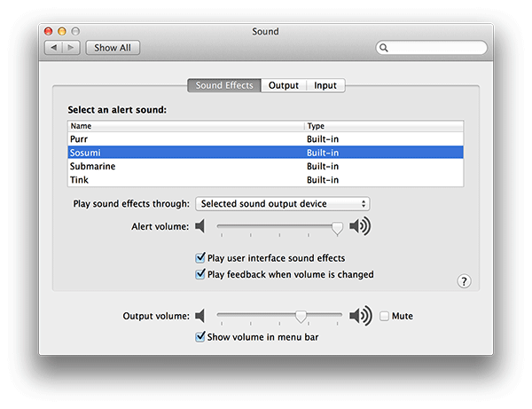Screen dimensions: 532x409
Task: Select the Submarine alert sound
Action: [92, 166]
